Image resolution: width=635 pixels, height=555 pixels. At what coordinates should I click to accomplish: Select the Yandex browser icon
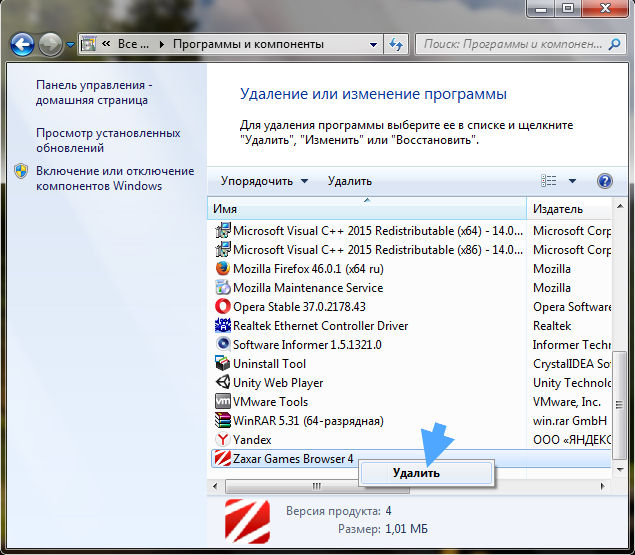(x=223, y=440)
